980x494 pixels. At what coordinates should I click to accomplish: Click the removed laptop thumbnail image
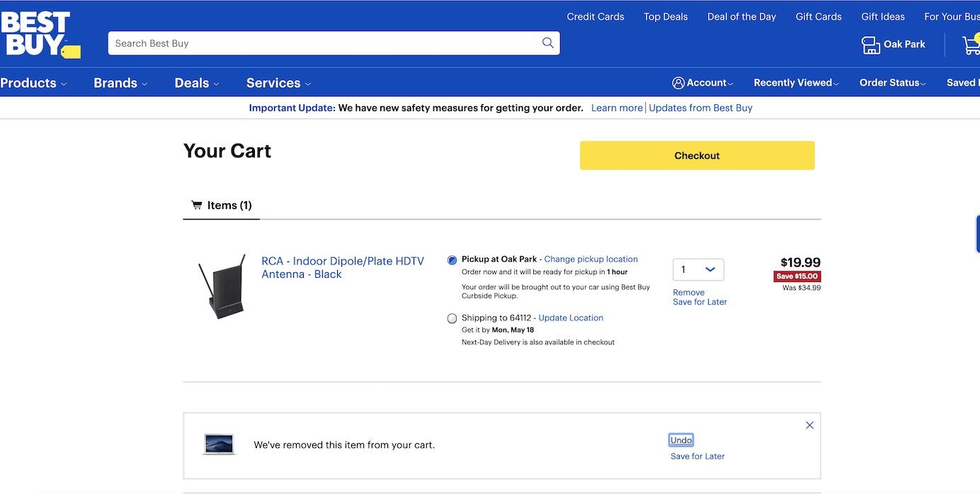219,444
